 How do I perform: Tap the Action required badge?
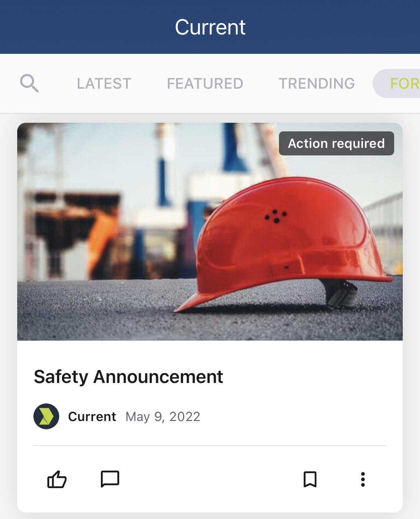tap(336, 144)
